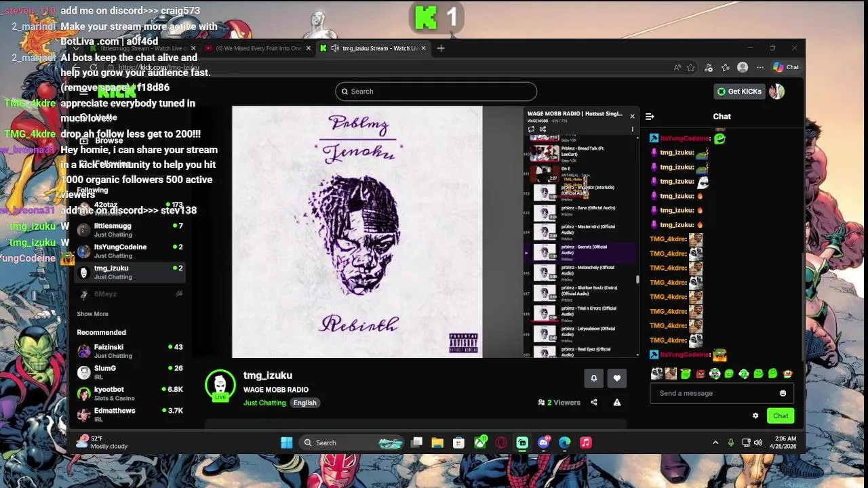Collapse chat using the arrow-list icon

(x=650, y=117)
